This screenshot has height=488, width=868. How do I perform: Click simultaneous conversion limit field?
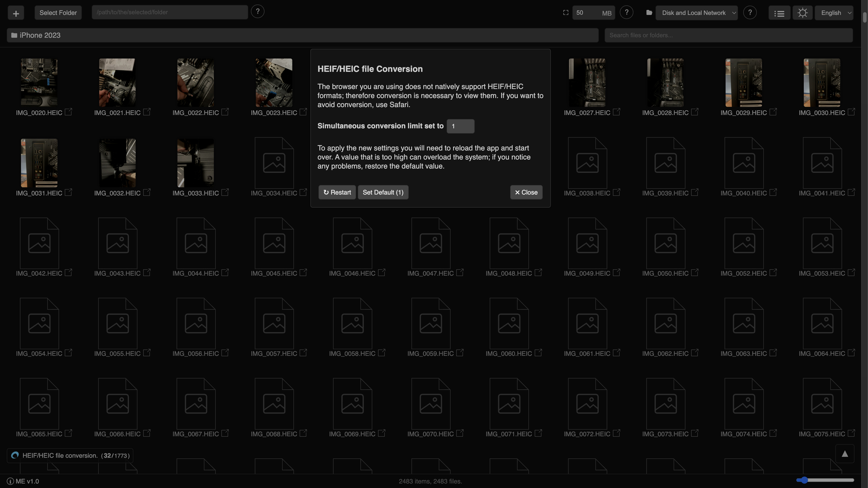point(460,126)
